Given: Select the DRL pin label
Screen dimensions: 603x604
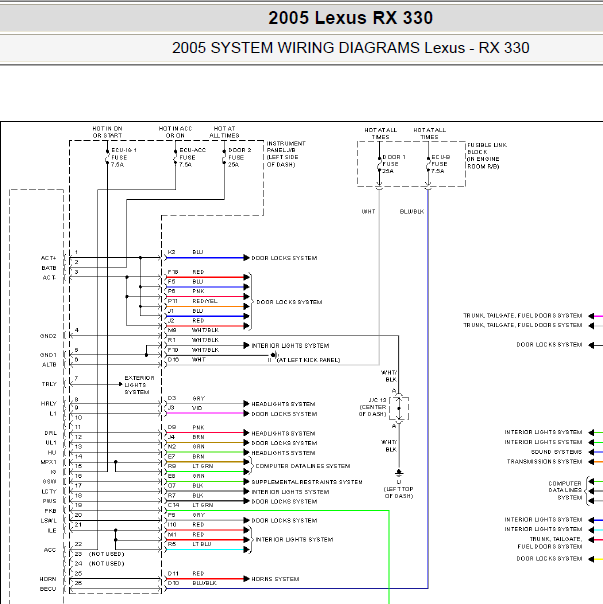Looking at the screenshot, I should [50, 433].
